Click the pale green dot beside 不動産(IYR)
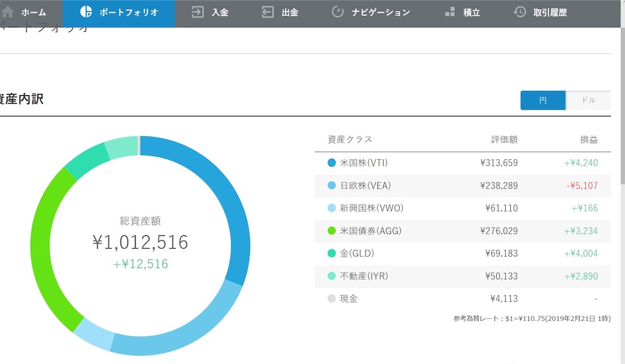The width and height of the screenshot is (625, 364). pos(332,276)
